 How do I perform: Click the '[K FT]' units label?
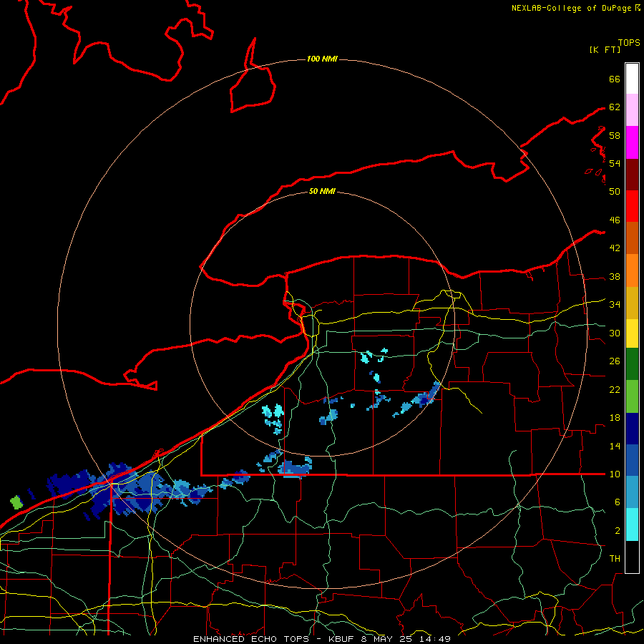tap(605, 49)
